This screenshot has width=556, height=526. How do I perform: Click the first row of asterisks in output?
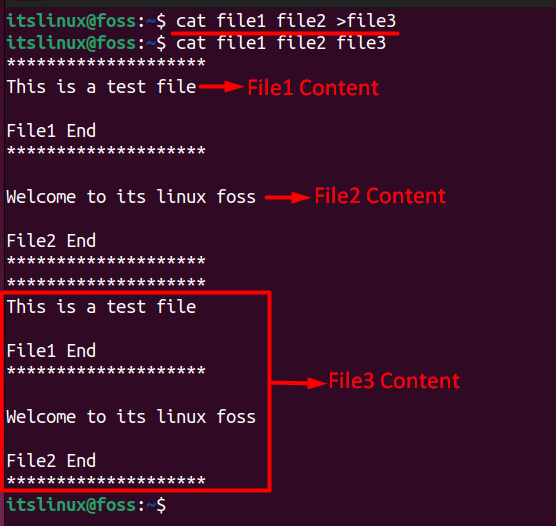[x=106, y=63]
